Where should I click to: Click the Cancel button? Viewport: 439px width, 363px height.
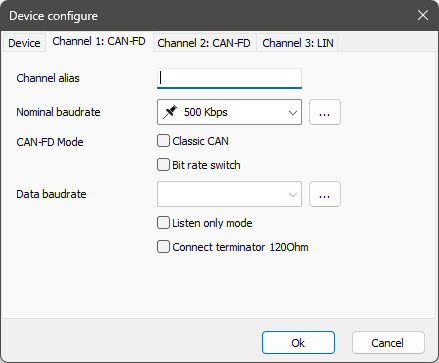click(x=388, y=343)
